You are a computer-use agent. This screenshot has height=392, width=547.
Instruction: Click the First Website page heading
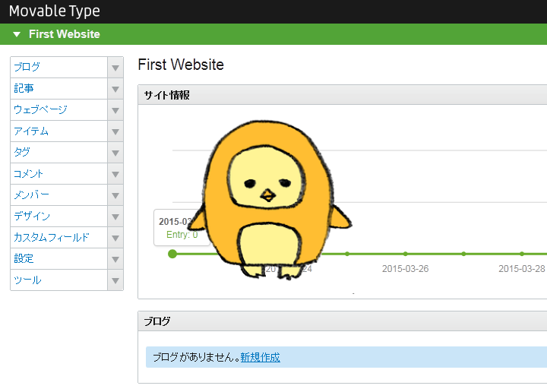pyautogui.click(x=181, y=65)
